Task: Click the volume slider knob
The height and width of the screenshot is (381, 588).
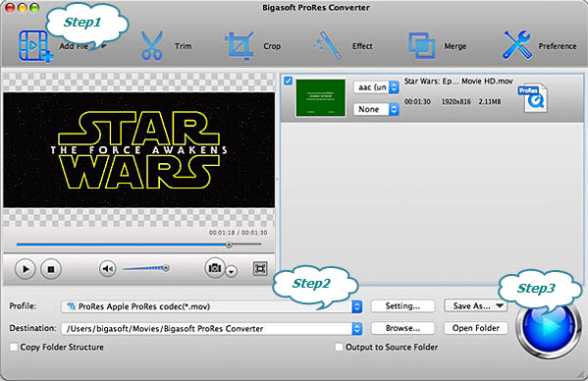Action: [x=166, y=268]
